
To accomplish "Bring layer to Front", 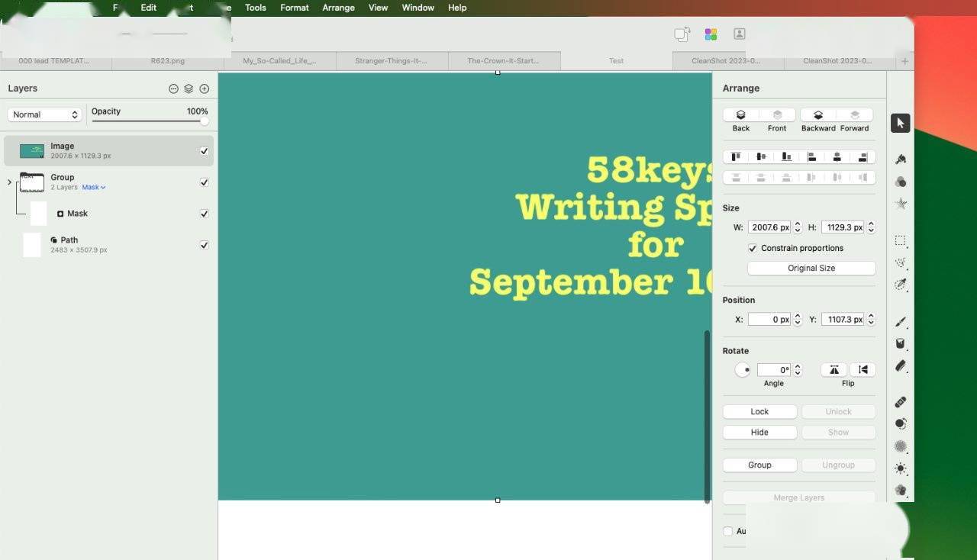I will (777, 115).
